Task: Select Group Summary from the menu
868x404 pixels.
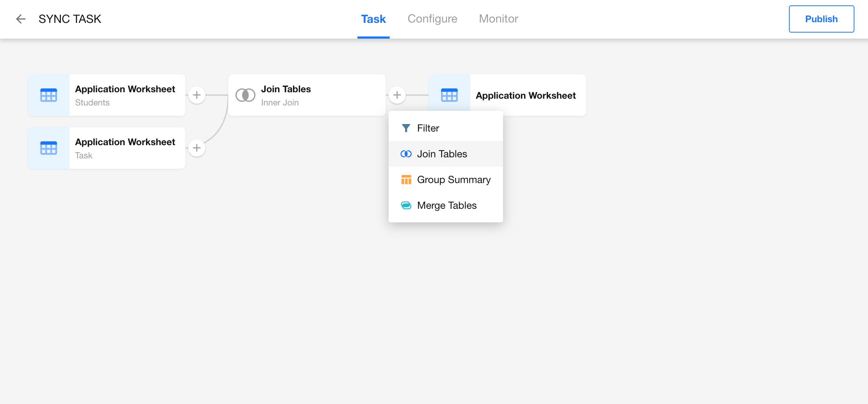Action: tap(454, 180)
